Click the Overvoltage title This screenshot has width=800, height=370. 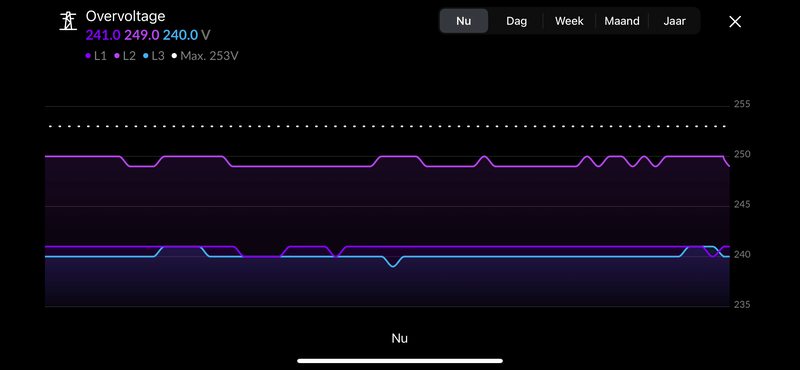pos(126,16)
